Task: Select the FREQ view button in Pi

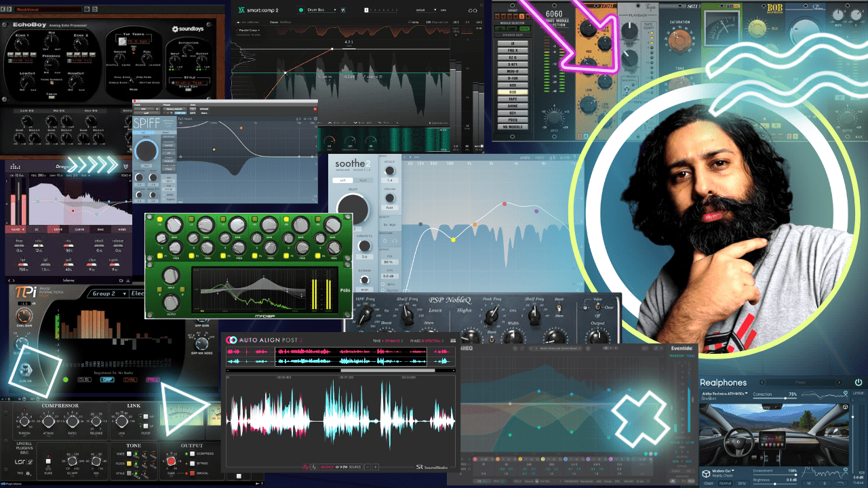Action: [153, 380]
